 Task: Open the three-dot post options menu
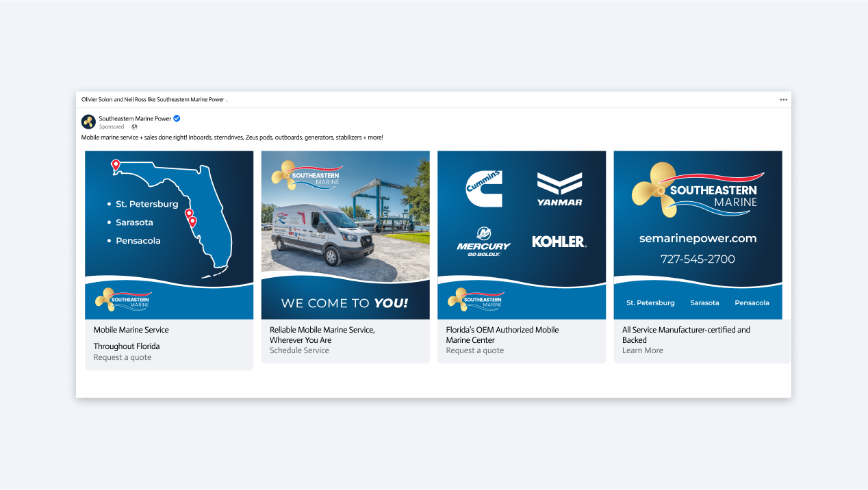pos(783,100)
